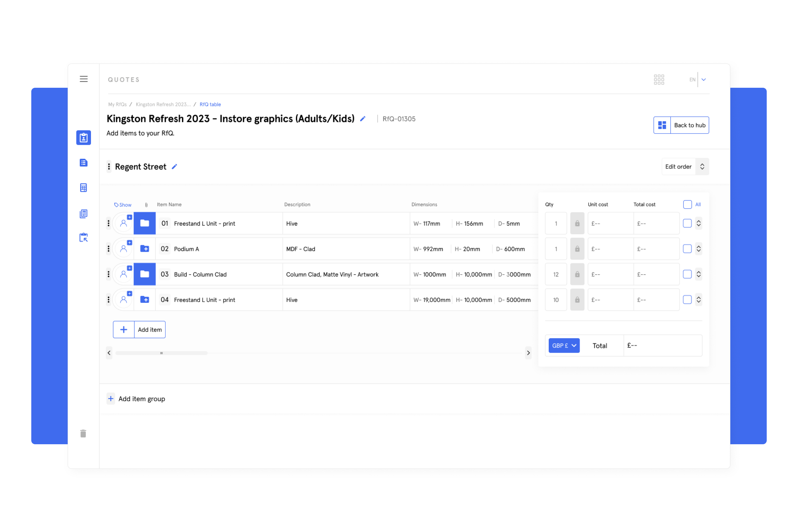Open the folder icon on the Build - Column Clad row
Image resolution: width=798 pixels, height=532 pixels.
pos(145,274)
